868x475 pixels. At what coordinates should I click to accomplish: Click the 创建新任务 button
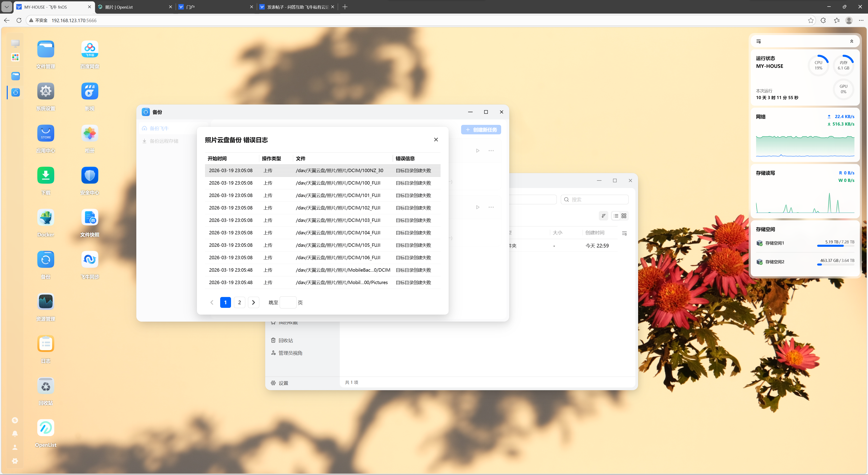[x=481, y=130]
